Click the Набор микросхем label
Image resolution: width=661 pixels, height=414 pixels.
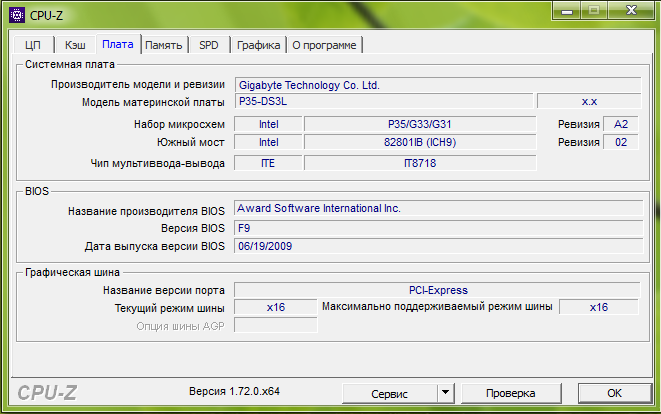179,124
